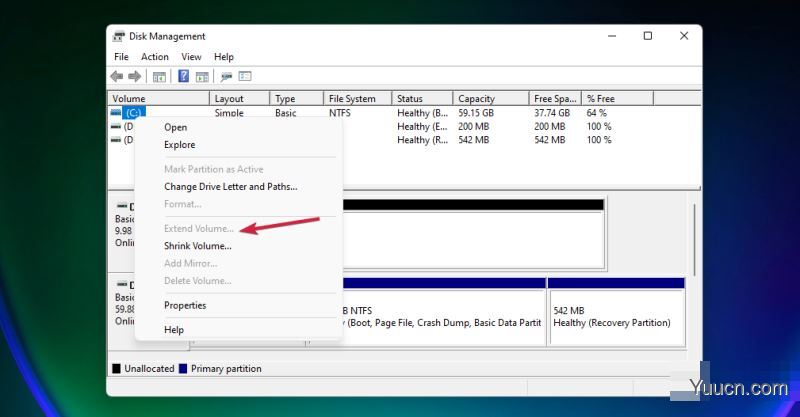The width and height of the screenshot is (800, 417).
Task: Open the View menu
Action: click(x=191, y=57)
